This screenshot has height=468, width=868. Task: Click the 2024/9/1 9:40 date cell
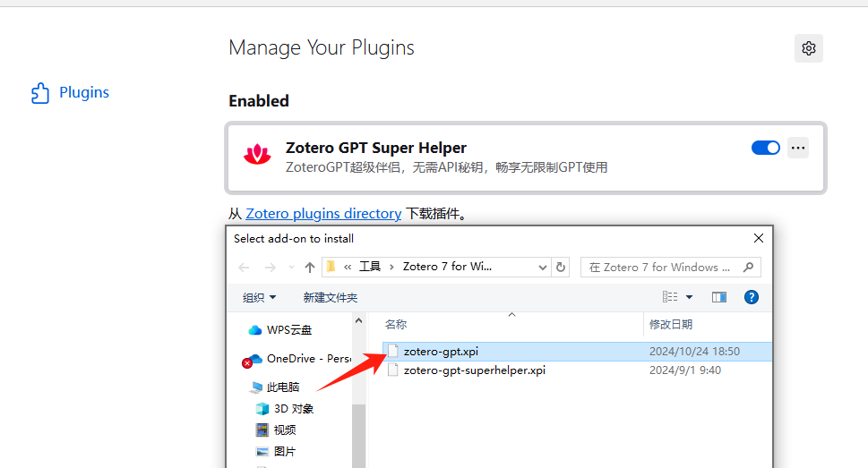tap(684, 370)
